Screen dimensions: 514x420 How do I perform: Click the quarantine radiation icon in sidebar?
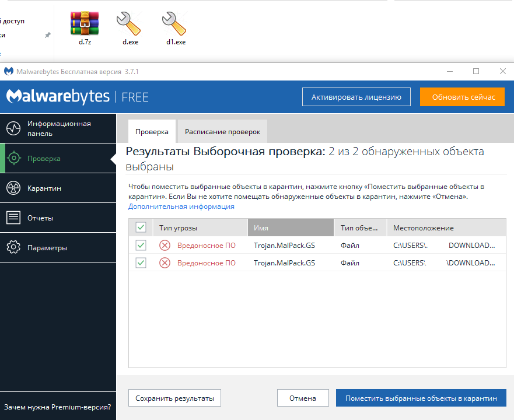pyautogui.click(x=13, y=188)
